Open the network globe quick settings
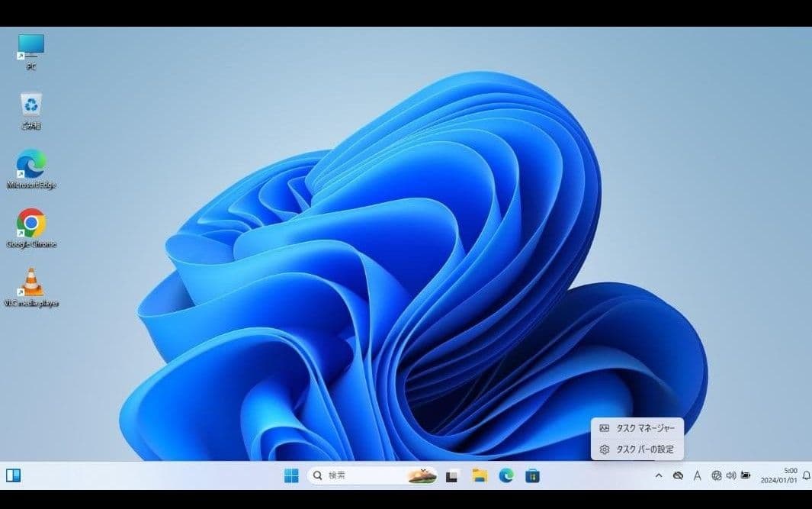 (x=717, y=475)
